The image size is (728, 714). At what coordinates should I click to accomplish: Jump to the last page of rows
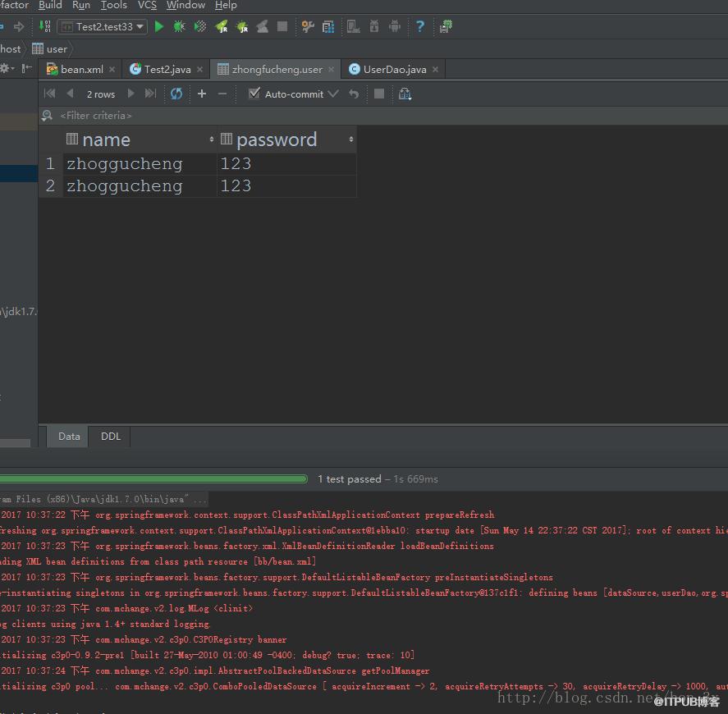coord(150,94)
